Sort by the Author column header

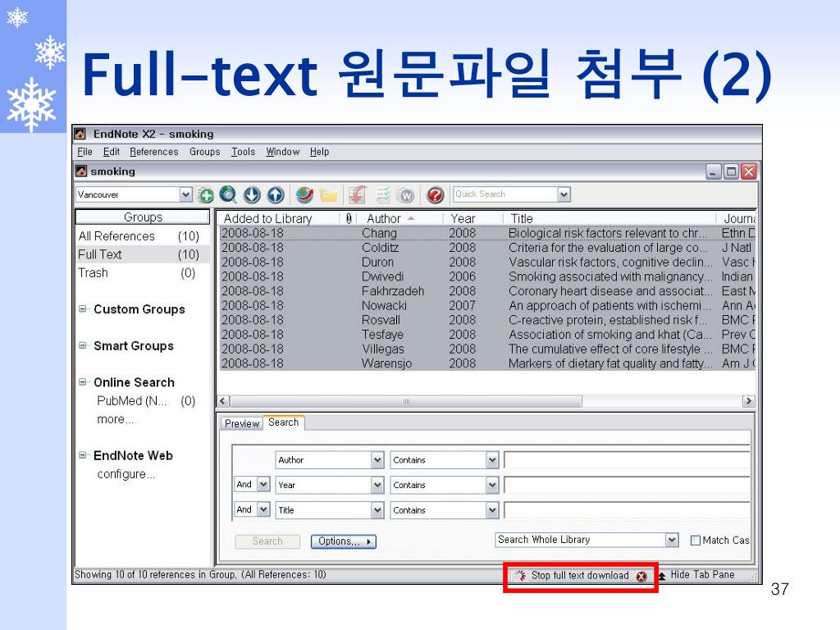click(399, 218)
